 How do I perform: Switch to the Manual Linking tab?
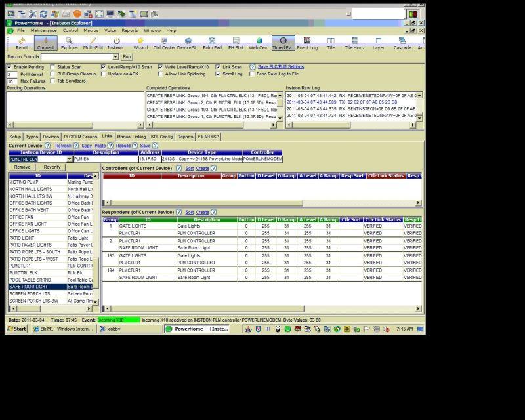coord(132,136)
